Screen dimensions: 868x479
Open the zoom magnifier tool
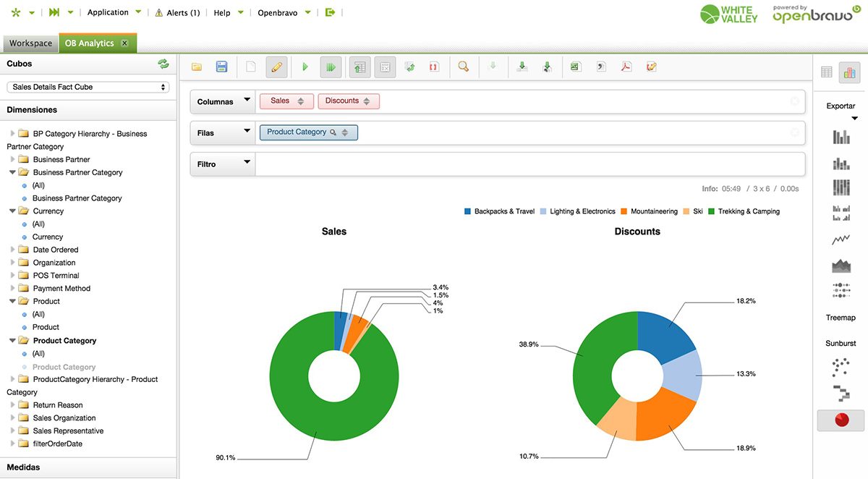coord(462,66)
